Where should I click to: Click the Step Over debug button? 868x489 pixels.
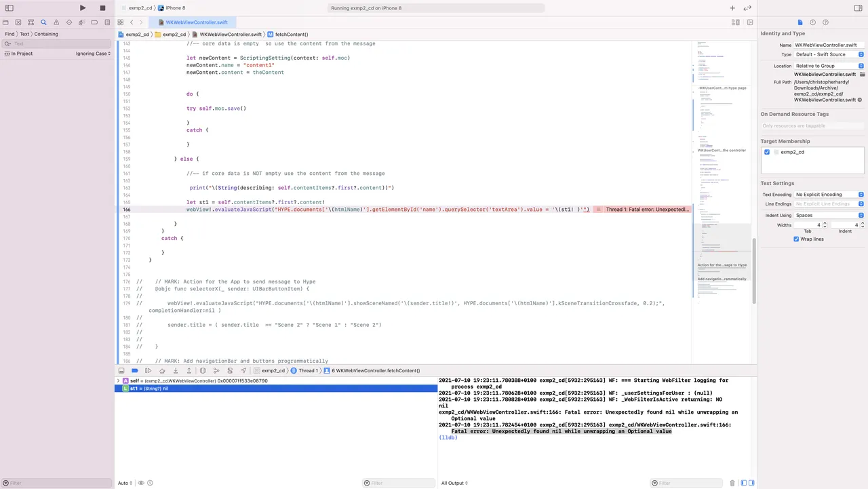[x=162, y=371]
